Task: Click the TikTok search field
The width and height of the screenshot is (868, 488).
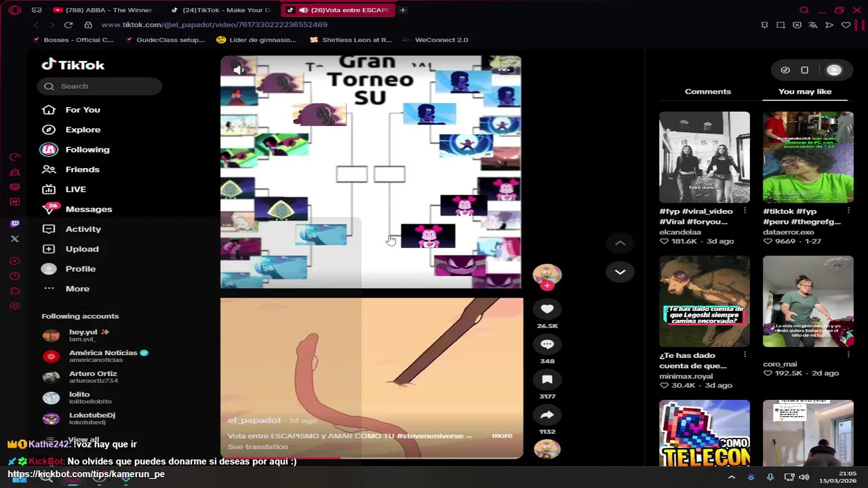Action: coord(100,86)
